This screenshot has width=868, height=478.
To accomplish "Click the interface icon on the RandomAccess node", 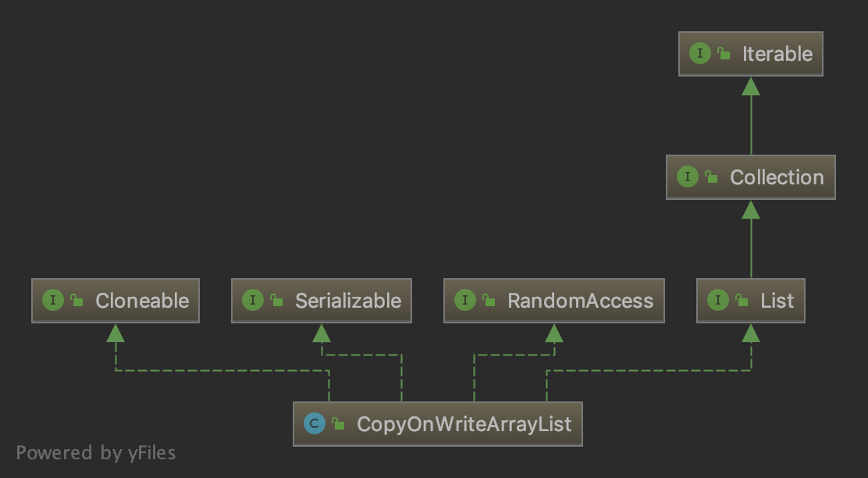I will pos(465,301).
